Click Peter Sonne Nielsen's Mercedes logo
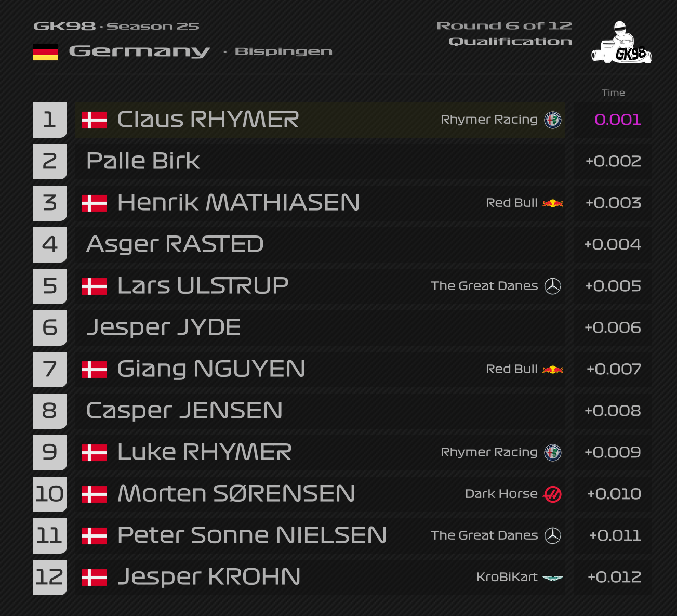677x616 pixels. tap(552, 535)
